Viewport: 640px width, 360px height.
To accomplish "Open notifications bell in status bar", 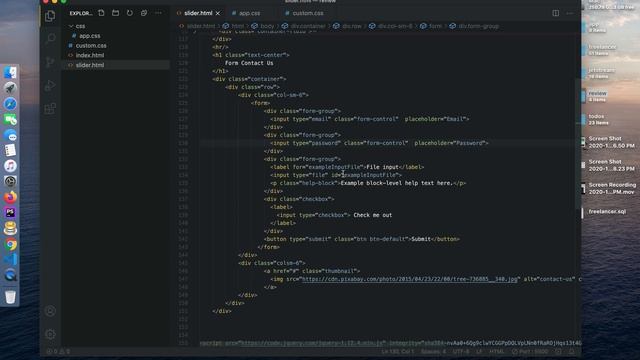I will pos(572,351).
